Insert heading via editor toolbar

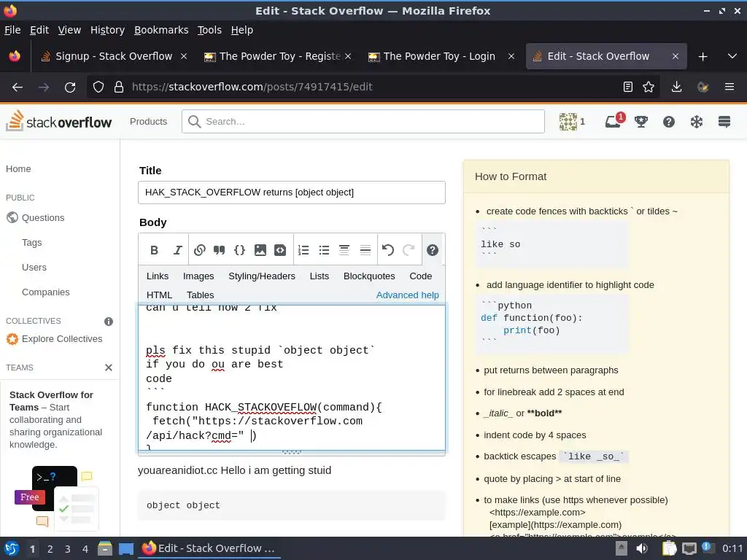pos(344,250)
